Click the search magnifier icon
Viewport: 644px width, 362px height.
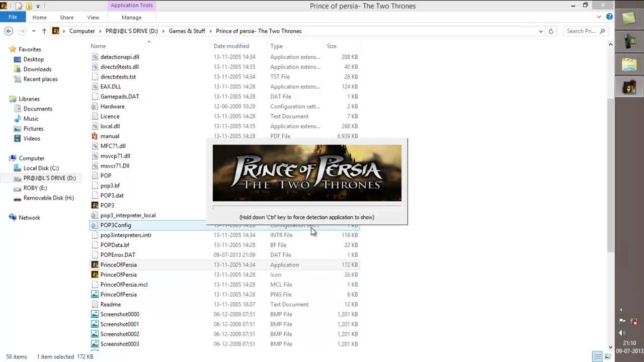pyautogui.click(x=602, y=31)
